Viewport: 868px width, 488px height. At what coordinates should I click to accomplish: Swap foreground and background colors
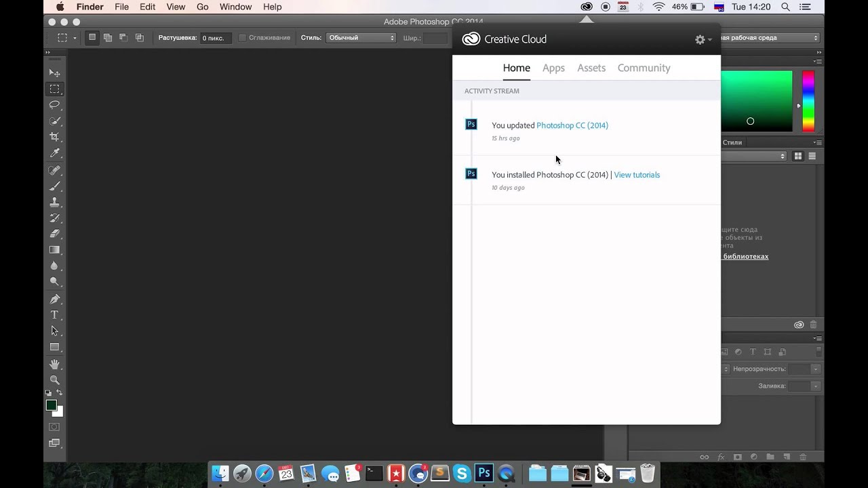click(x=60, y=392)
